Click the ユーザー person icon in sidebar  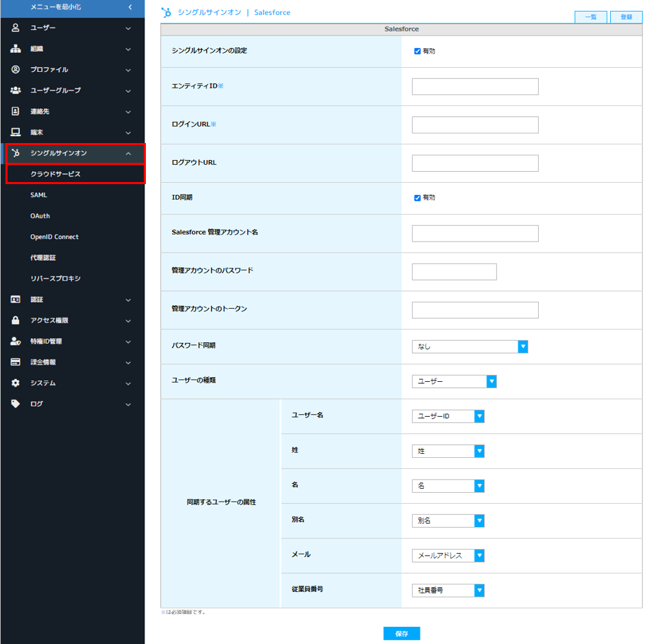(16, 27)
